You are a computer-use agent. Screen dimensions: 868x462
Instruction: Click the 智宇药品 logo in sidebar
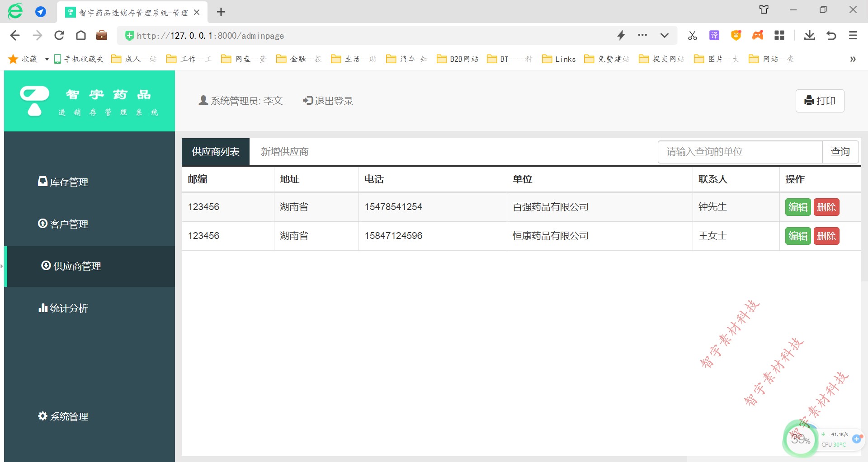[90, 101]
